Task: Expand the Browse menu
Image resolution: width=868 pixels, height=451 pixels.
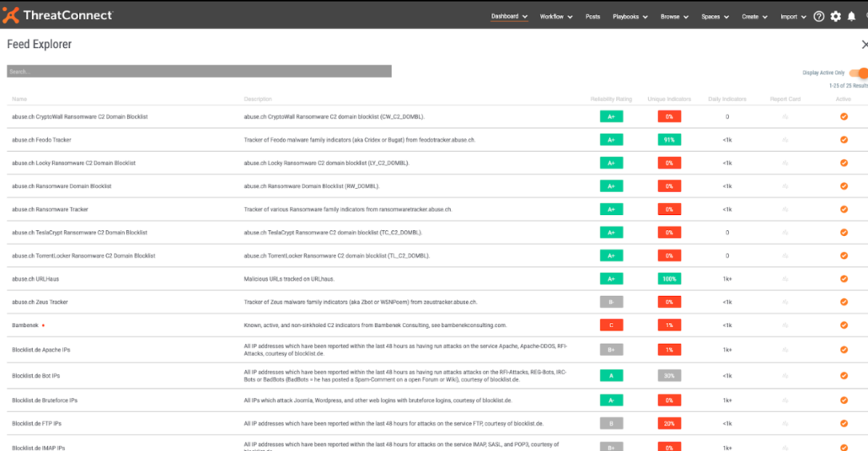Action: [674, 17]
